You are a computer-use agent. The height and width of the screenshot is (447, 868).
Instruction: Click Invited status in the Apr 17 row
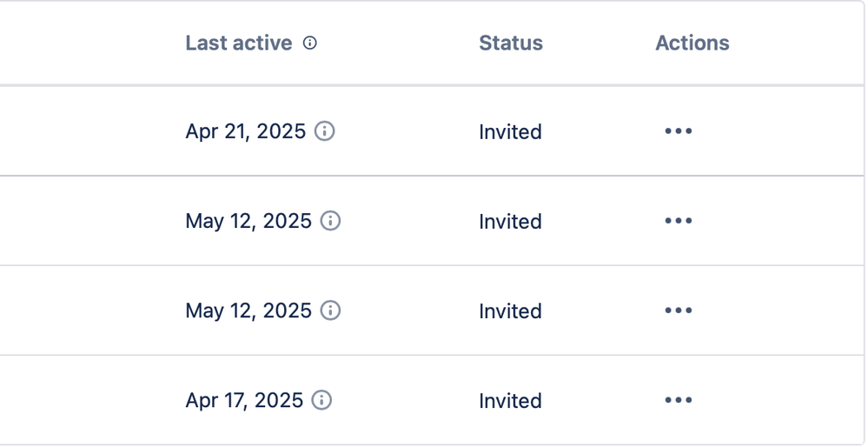pyautogui.click(x=510, y=401)
